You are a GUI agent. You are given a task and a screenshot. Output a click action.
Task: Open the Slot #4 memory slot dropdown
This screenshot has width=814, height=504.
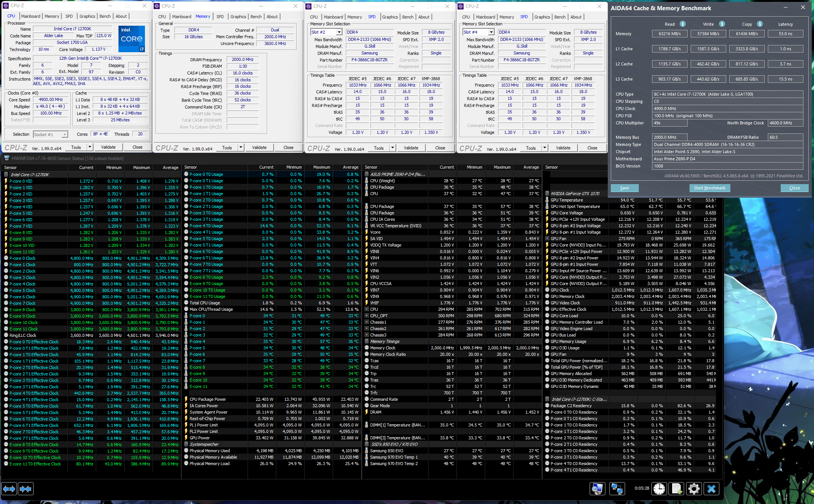click(x=491, y=32)
